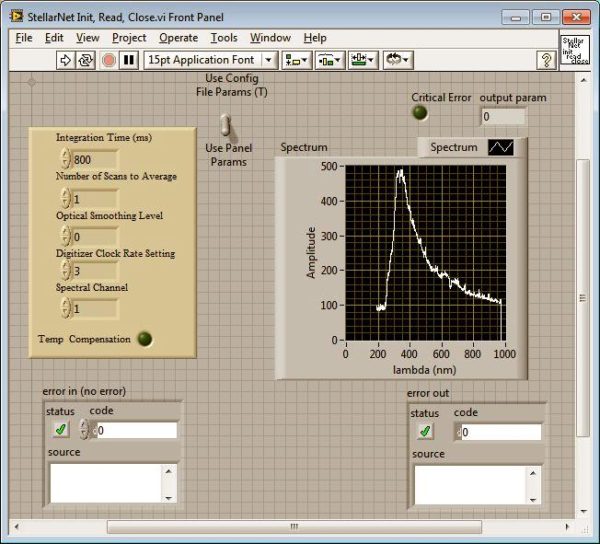Click up arrow in error in source box

[169, 471]
